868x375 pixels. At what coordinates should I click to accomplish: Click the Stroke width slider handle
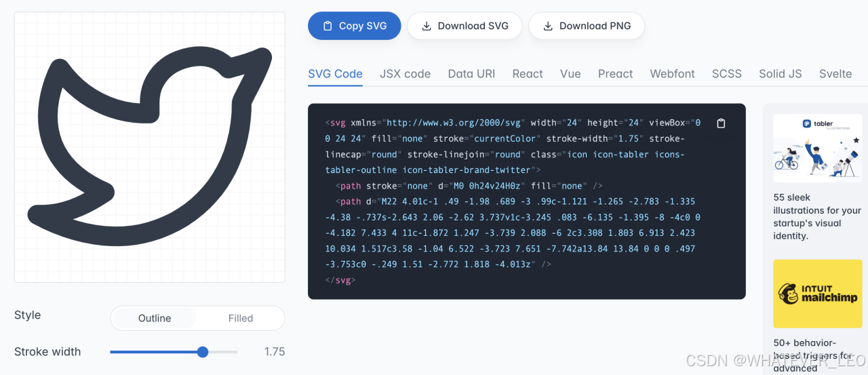tap(202, 352)
